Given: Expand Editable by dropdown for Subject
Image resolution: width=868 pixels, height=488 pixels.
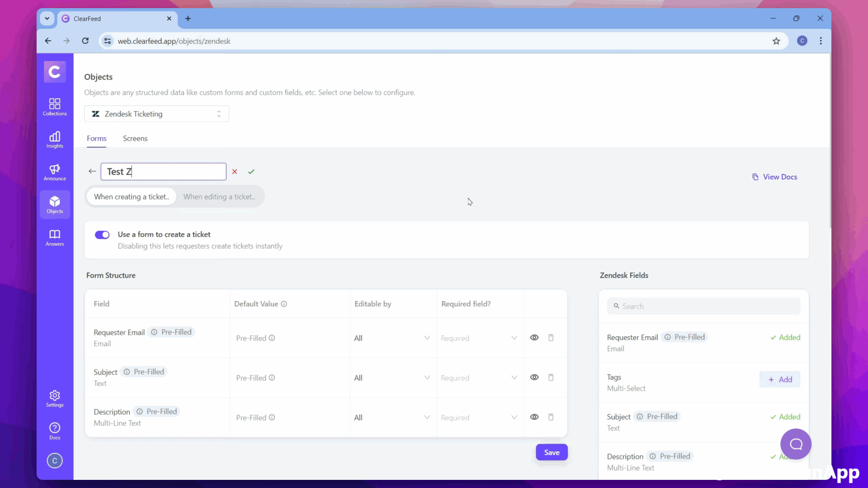Looking at the screenshot, I should click(x=392, y=378).
